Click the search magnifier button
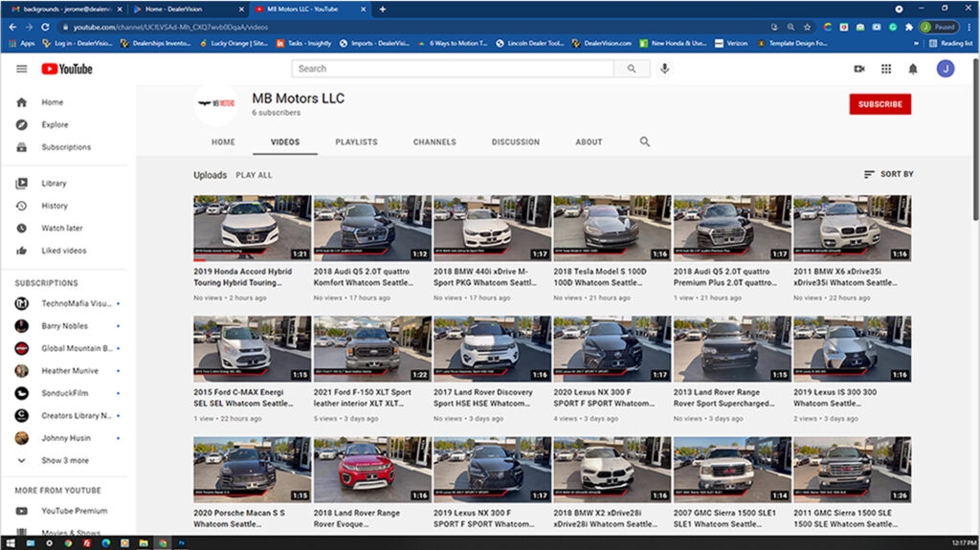The height and width of the screenshot is (550, 980). [632, 69]
